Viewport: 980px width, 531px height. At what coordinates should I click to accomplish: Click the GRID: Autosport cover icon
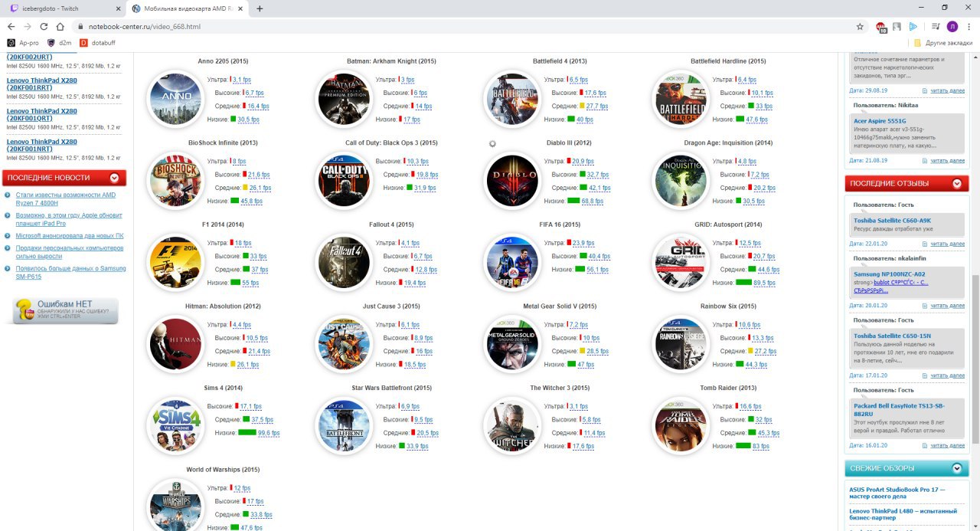click(681, 262)
